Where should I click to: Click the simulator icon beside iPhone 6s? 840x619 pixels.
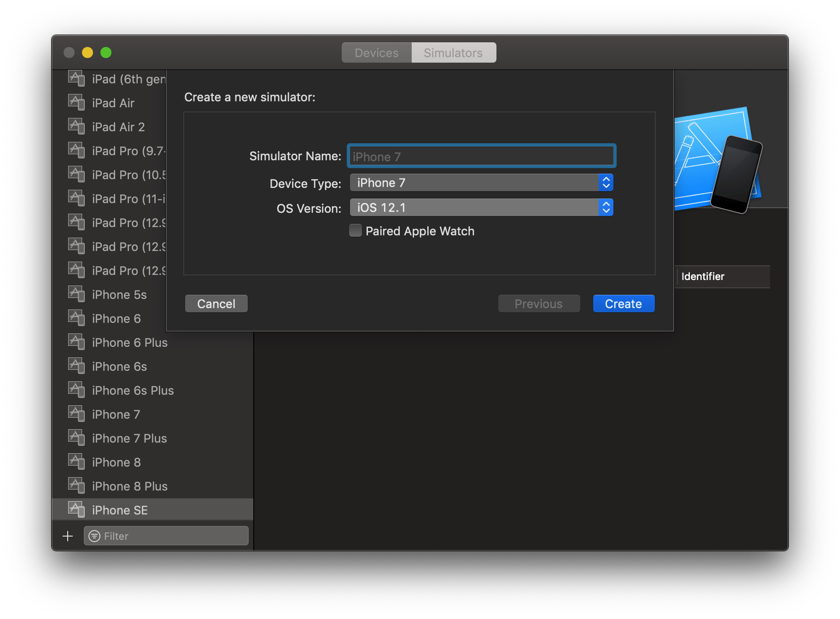pyautogui.click(x=76, y=366)
